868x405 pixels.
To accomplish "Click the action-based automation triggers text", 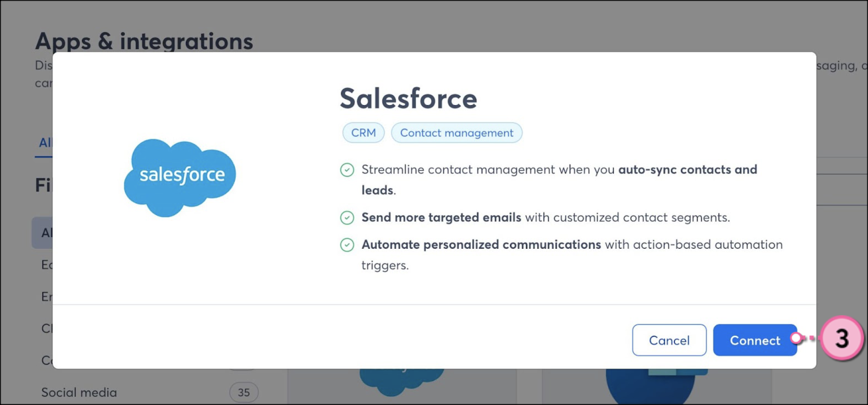I will 572,255.
